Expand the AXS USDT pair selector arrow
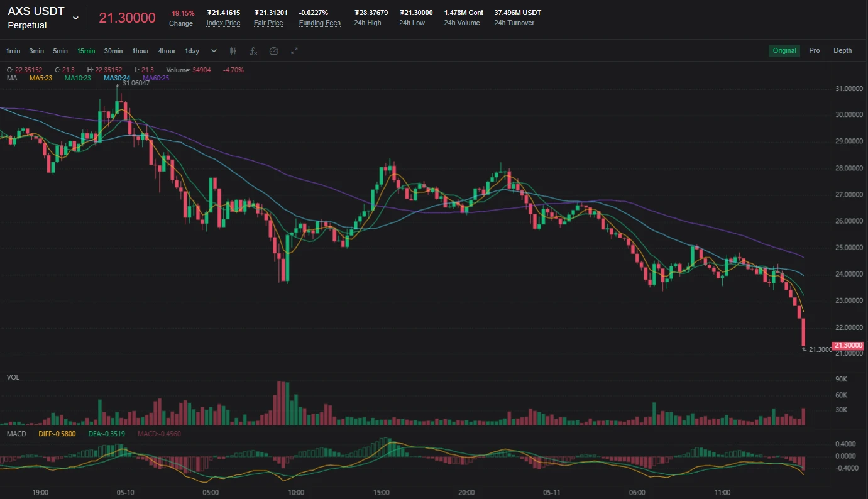The width and height of the screenshot is (868, 499). click(75, 18)
